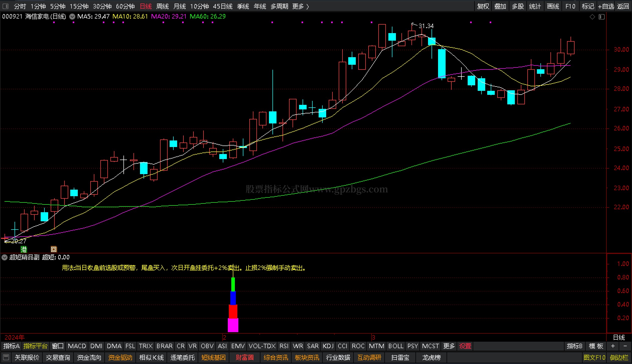Click the magenta bar in the 超短 indicator
Screen dimensions: 632x364
point(233,325)
